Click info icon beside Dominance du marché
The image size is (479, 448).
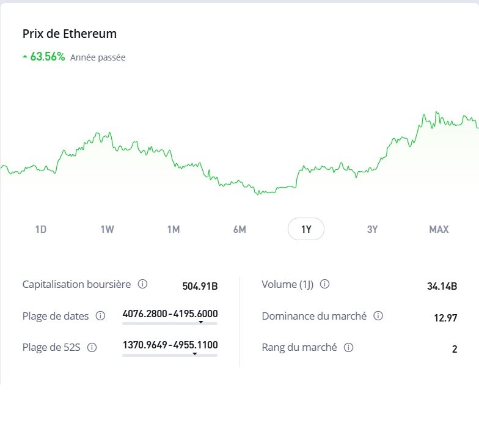point(378,315)
